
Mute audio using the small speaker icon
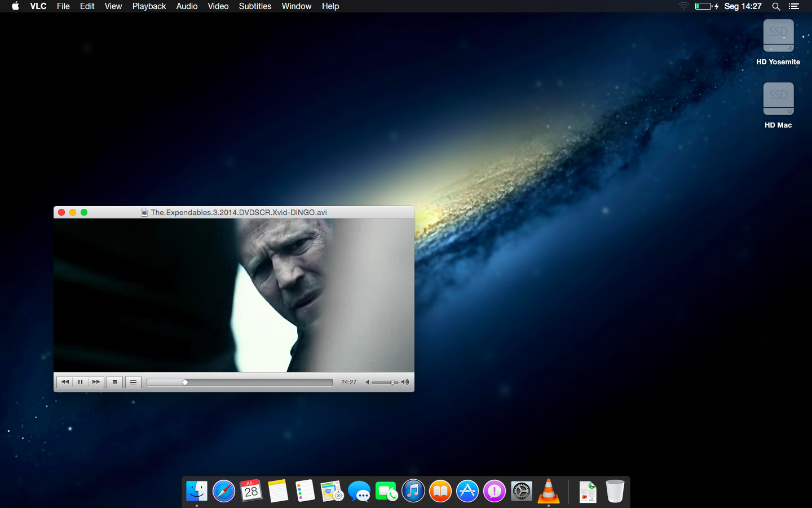(x=367, y=383)
